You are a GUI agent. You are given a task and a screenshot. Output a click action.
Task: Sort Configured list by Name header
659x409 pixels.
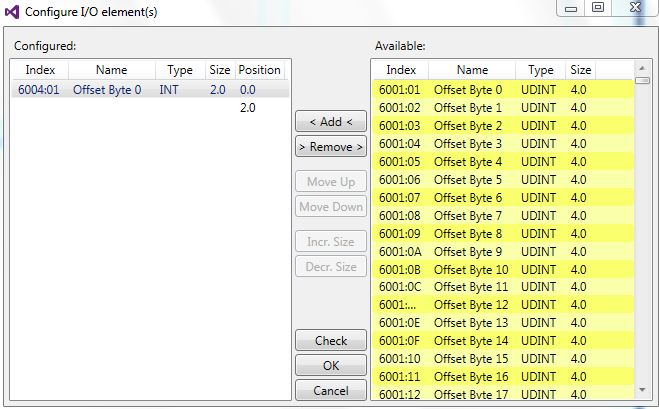[112, 70]
